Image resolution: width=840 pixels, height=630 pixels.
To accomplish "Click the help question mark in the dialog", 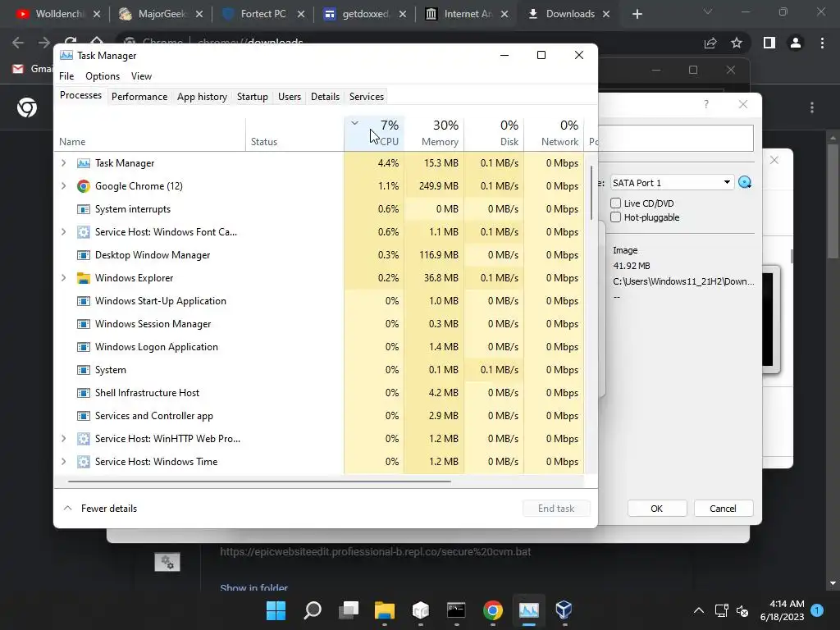I will [706, 104].
